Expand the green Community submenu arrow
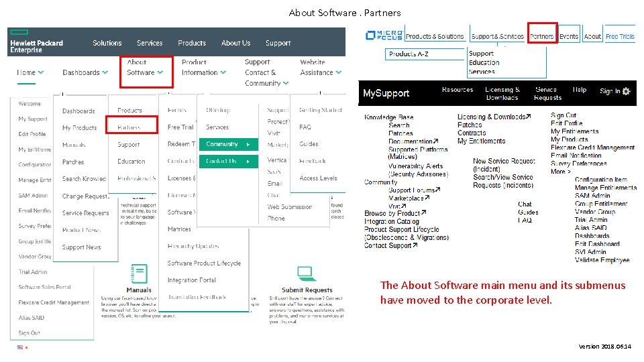The height and width of the screenshot is (362, 644). coord(248,145)
